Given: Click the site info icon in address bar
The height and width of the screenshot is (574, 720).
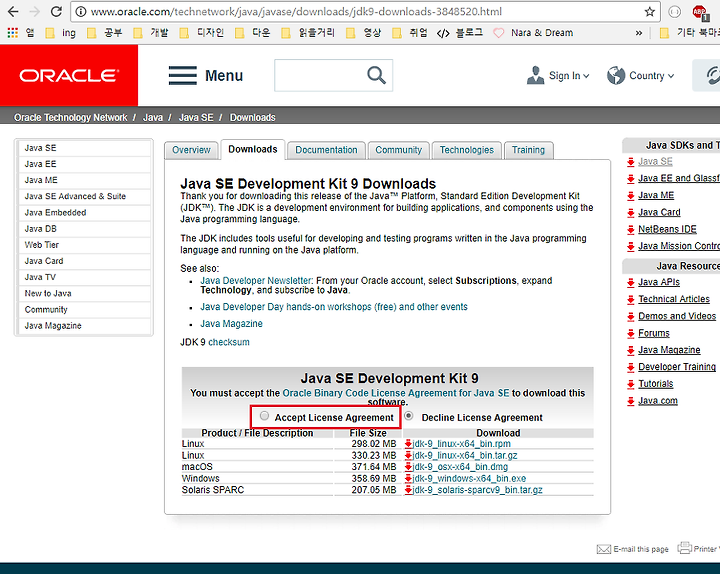Looking at the screenshot, I should pos(81,11).
